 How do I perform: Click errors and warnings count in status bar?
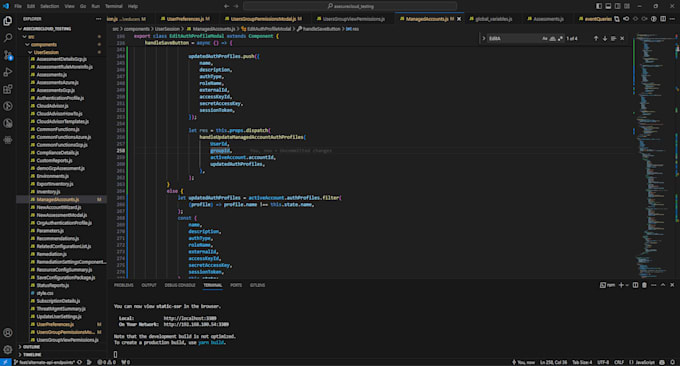(106, 362)
